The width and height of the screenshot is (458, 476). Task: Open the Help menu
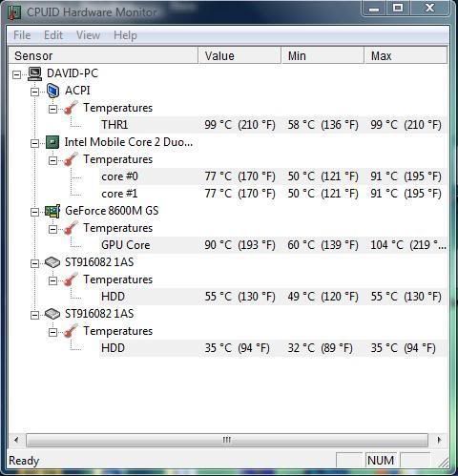point(125,35)
